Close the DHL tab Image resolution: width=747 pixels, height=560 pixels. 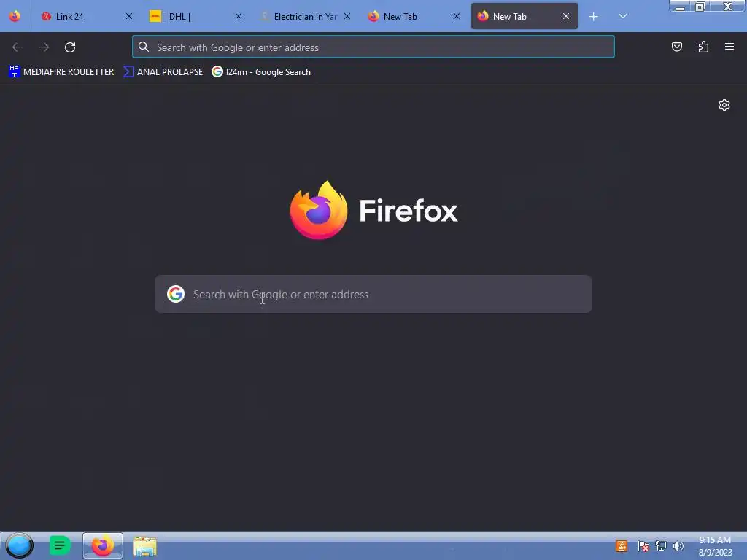pos(239,16)
